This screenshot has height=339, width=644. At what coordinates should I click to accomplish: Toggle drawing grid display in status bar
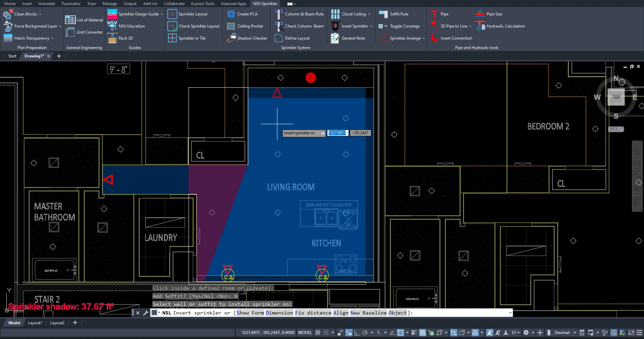[318, 333]
